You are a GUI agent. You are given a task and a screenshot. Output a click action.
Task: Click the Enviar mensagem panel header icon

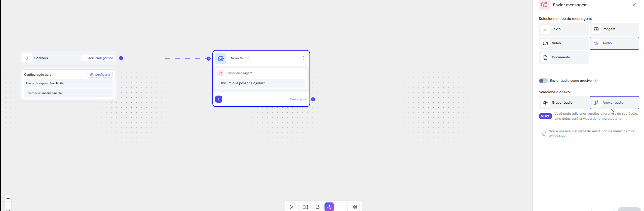[544, 5]
